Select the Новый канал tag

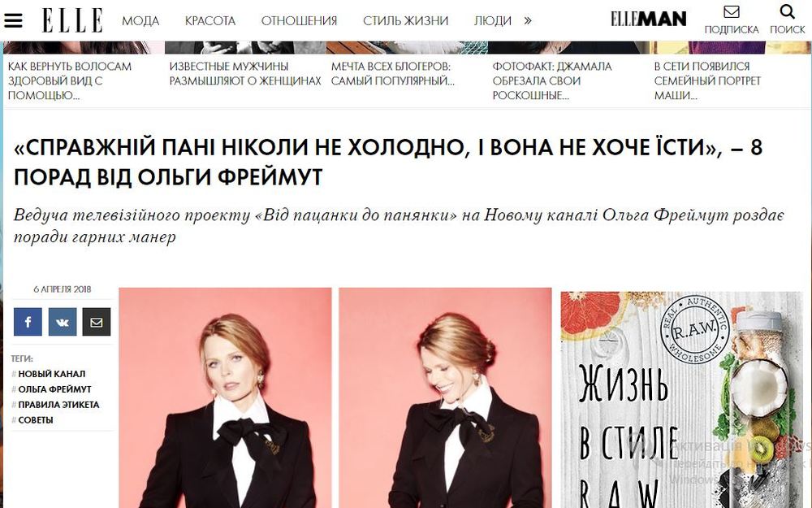point(52,374)
